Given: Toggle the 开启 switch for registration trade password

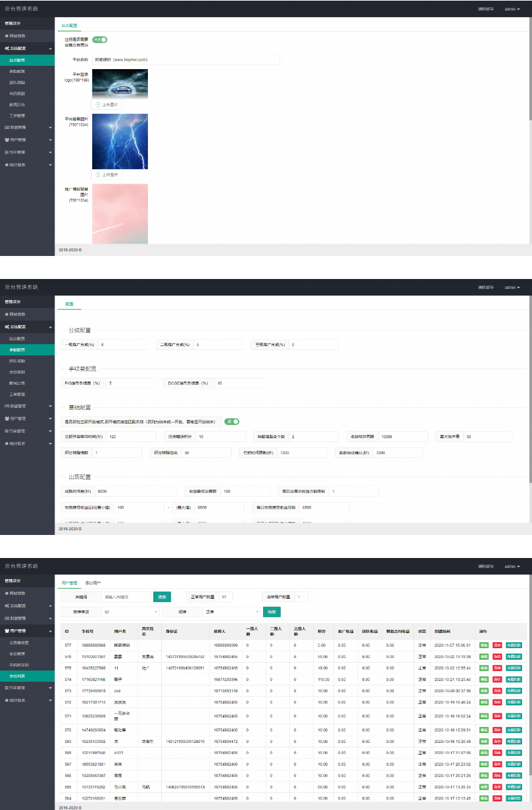Looking at the screenshot, I should click(x=99, y=39).
